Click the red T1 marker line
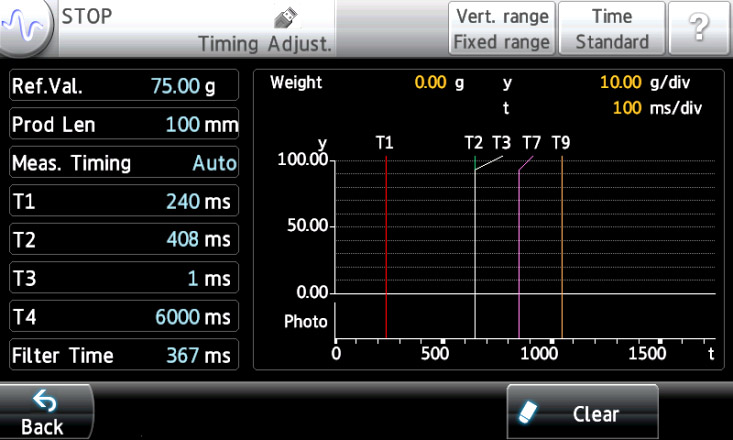 pyautogui.click(x=386, y=250)
